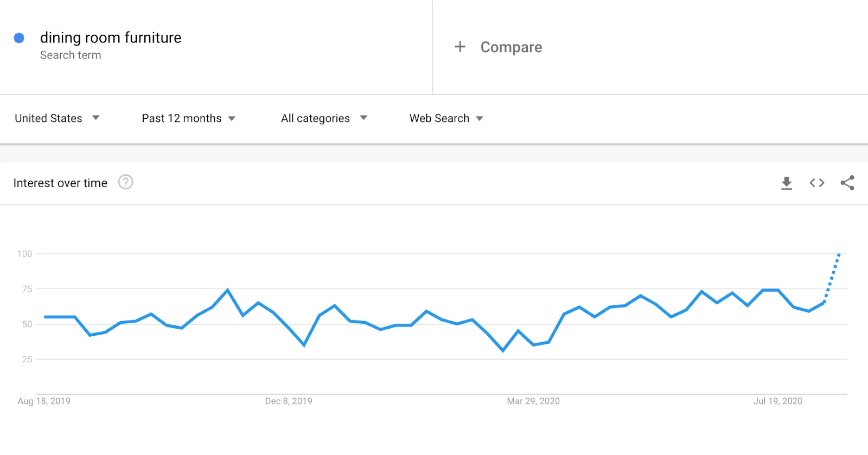The height and width of the screenshot is (455, 868).
Task: Download the interest over time data
Action: pyautogui.click(x=786, y=183)
